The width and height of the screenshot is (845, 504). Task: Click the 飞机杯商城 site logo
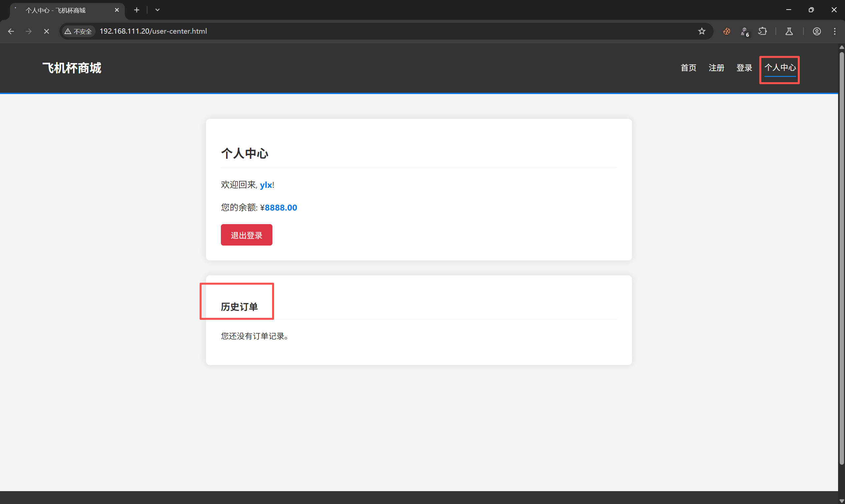(72, 68)
